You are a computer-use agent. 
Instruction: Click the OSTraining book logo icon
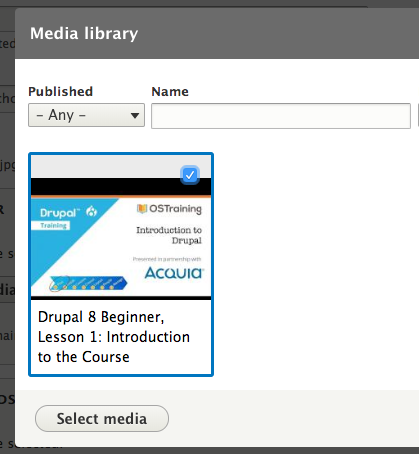(142, 208)
